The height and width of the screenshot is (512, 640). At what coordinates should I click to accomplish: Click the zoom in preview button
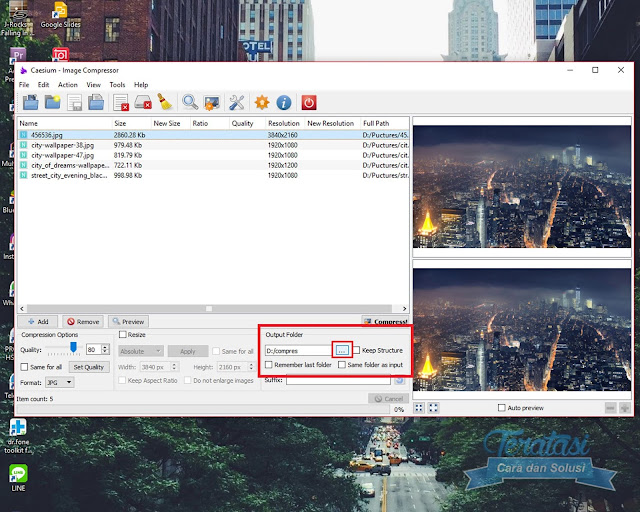[624, 407]
